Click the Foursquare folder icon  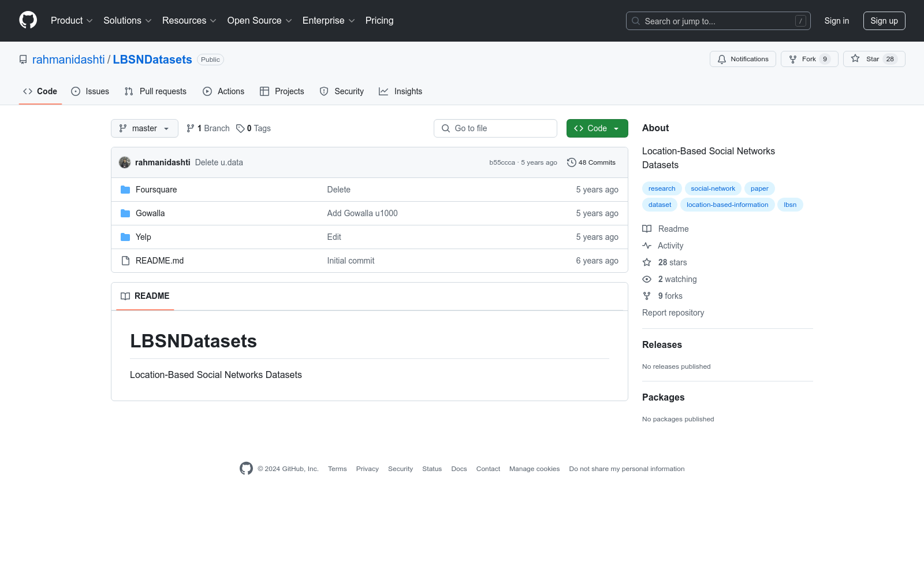(x=125, y=190)
